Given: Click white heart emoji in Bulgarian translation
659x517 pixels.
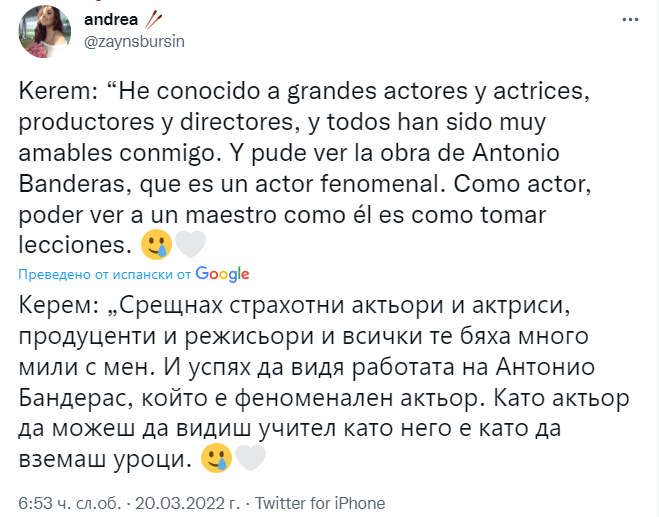Looking at the screenshot, I should coord(250,458).
